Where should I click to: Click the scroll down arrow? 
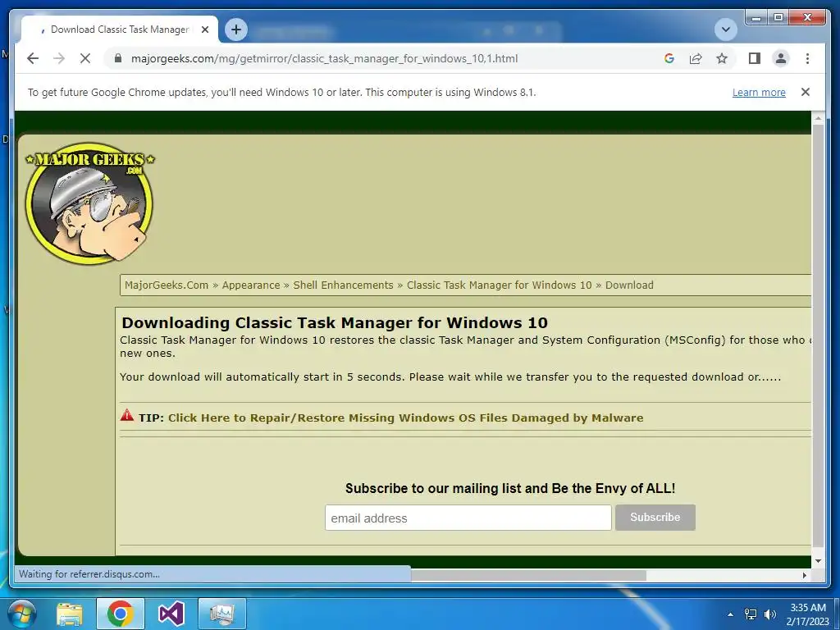(818, 561)
